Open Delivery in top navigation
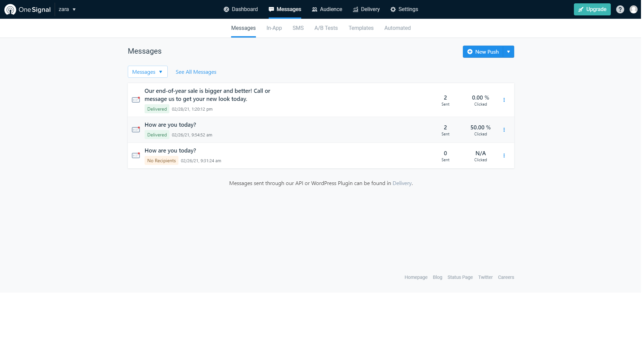Screen dimensions: 644x362 click(x=366, y=9)
